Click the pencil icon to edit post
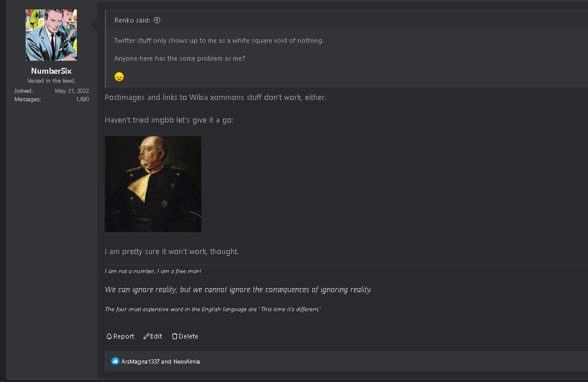This screenshot has width=588, height=382. tap(147, 337)
